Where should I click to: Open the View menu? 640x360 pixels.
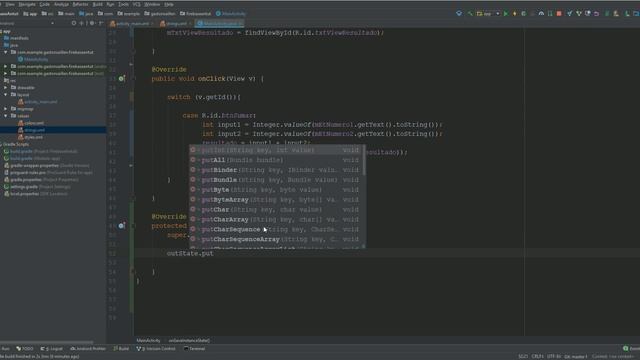[x=10, y=4]
